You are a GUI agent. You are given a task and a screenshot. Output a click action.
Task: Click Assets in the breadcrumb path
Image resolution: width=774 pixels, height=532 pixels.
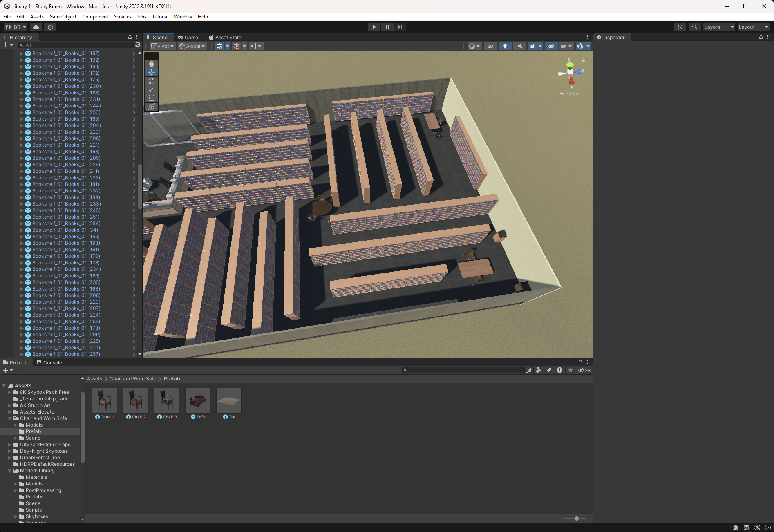[94, 379]
